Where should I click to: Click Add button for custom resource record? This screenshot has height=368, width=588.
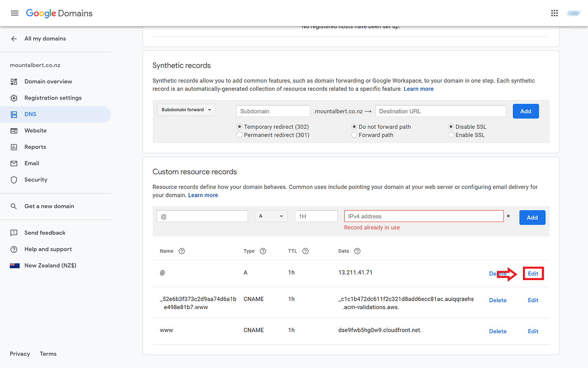(532, 217)
